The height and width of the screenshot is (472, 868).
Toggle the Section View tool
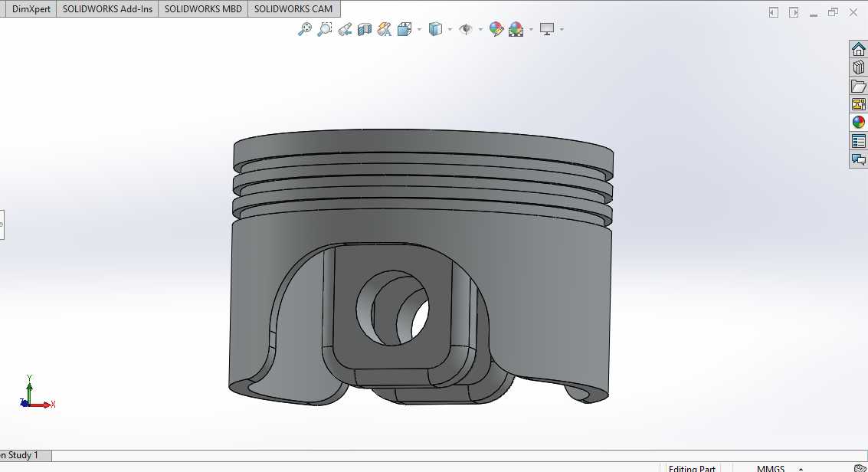(364, 29)
